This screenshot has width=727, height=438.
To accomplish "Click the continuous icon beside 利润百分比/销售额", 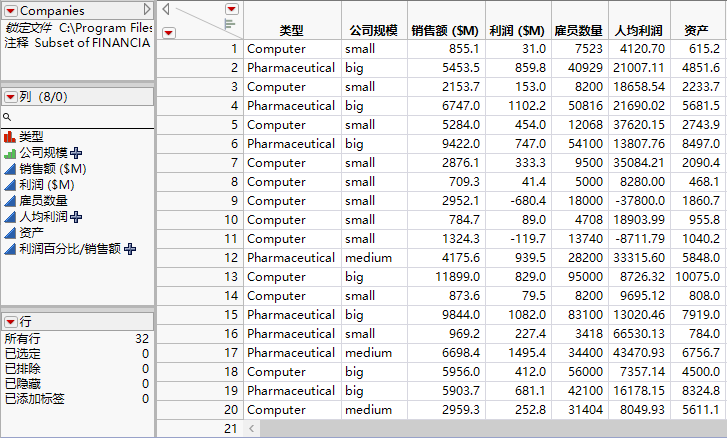I will click(10, 249).
